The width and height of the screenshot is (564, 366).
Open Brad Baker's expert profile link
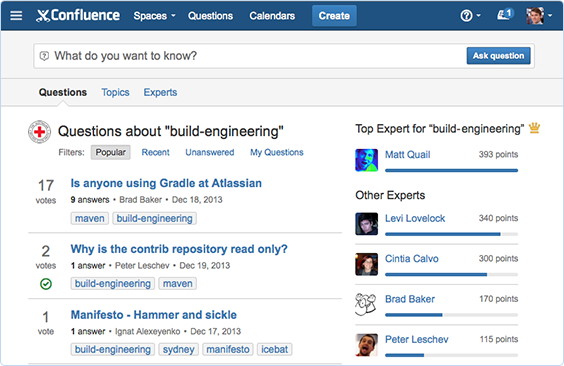(x=410, y=299)
